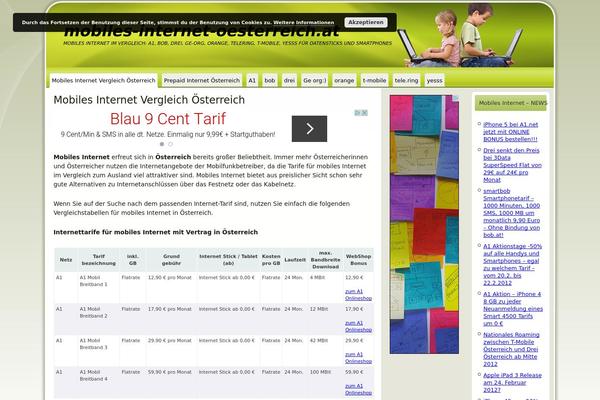This screenshot has height=400, width=600.
Task: Click the WebShop Bonus column header
Action: pos(358,260)
